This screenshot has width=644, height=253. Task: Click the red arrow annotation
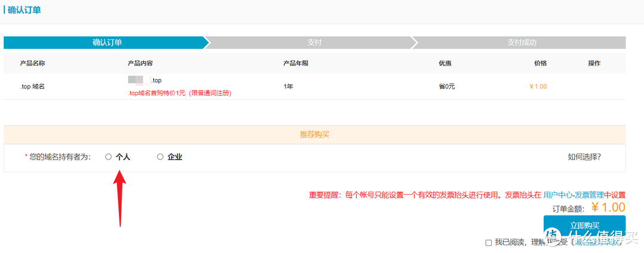click(120, 196)
